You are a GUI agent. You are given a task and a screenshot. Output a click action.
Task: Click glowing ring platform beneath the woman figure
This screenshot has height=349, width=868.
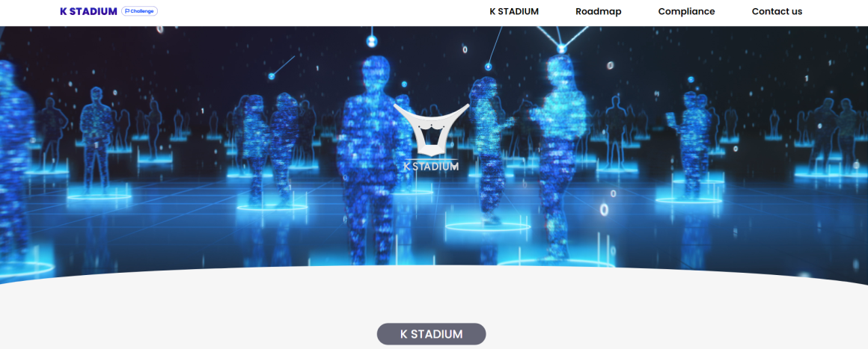pyautogui.click(x=487, y=226)
